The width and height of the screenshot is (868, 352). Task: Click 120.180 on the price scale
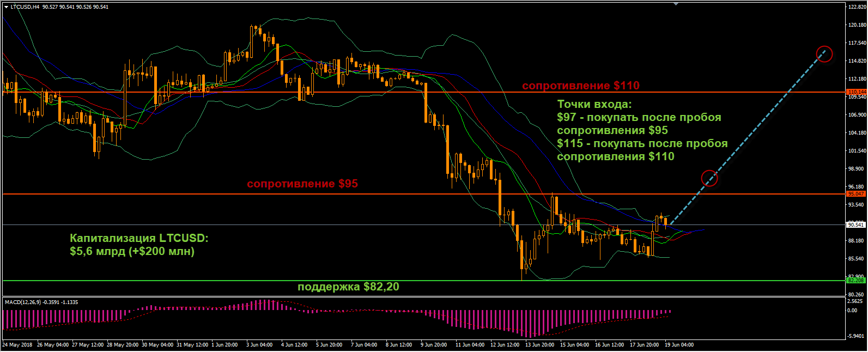858,25
